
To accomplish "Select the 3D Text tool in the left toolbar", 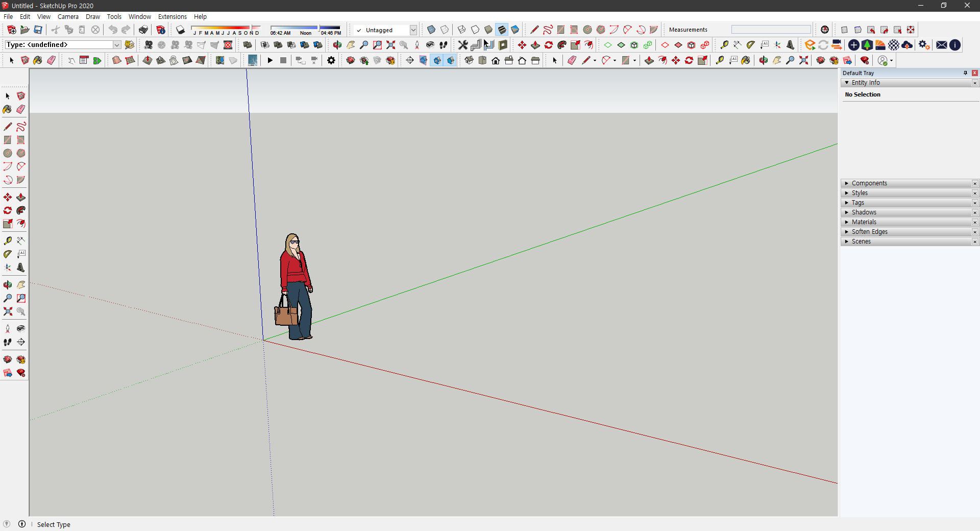I will (21, 267).
